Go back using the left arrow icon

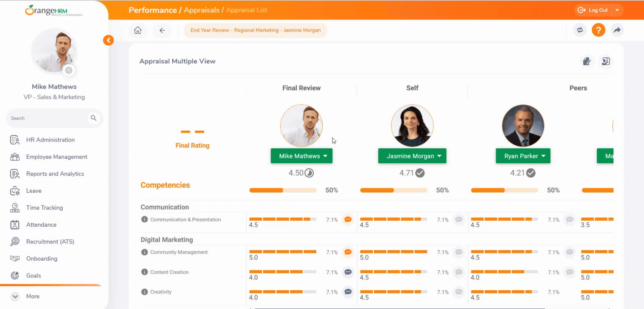162,30
